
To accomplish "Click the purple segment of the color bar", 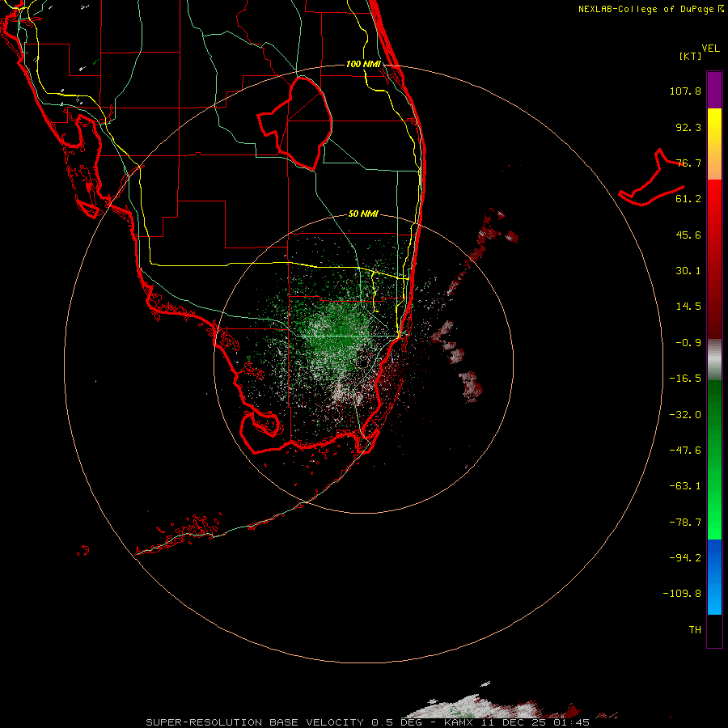I will 714,90.
